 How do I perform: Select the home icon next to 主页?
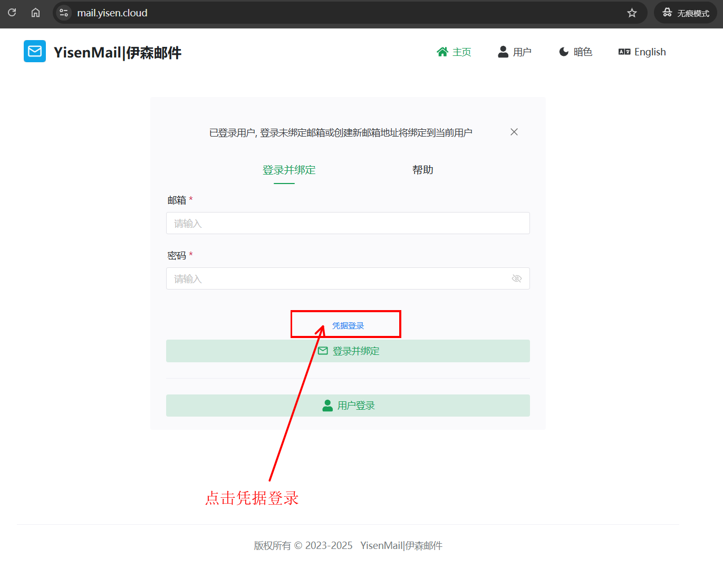pyautogui.click(x=442, y=51)
